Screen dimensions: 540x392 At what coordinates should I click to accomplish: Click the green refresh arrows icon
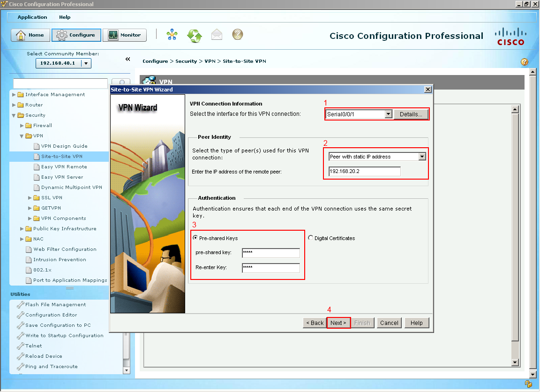tap(194, 35)
